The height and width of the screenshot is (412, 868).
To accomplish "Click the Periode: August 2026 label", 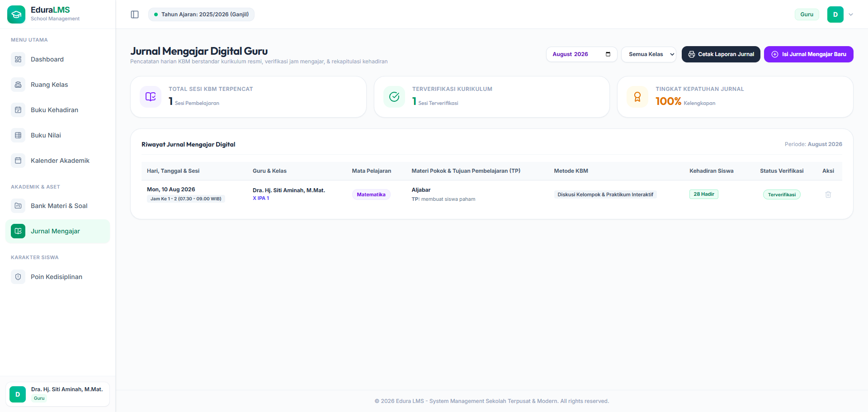I will click(813, 144).
